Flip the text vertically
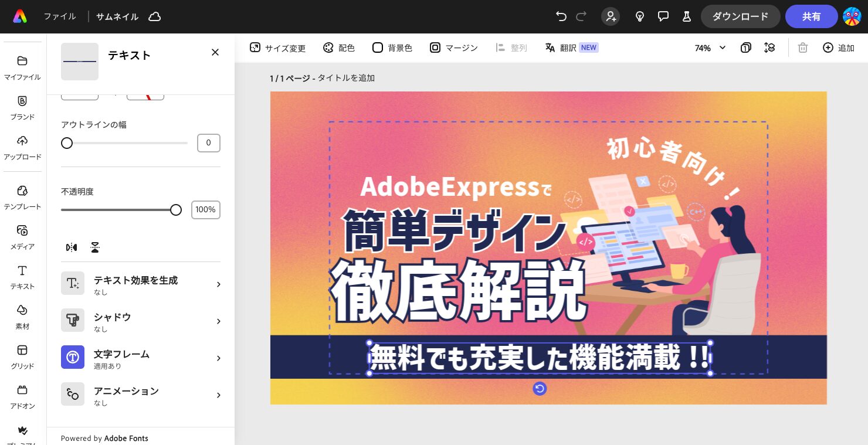Viewport: 868px width, 445px height. [x=95, y=247]
